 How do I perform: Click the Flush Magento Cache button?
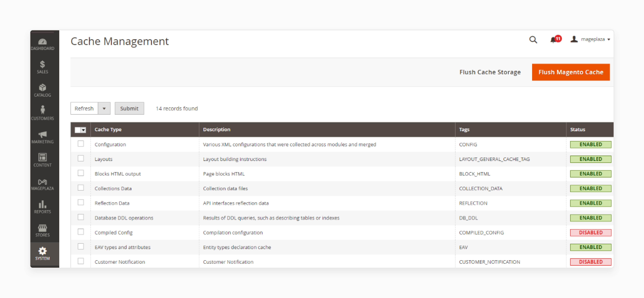(x=571, y=72)
